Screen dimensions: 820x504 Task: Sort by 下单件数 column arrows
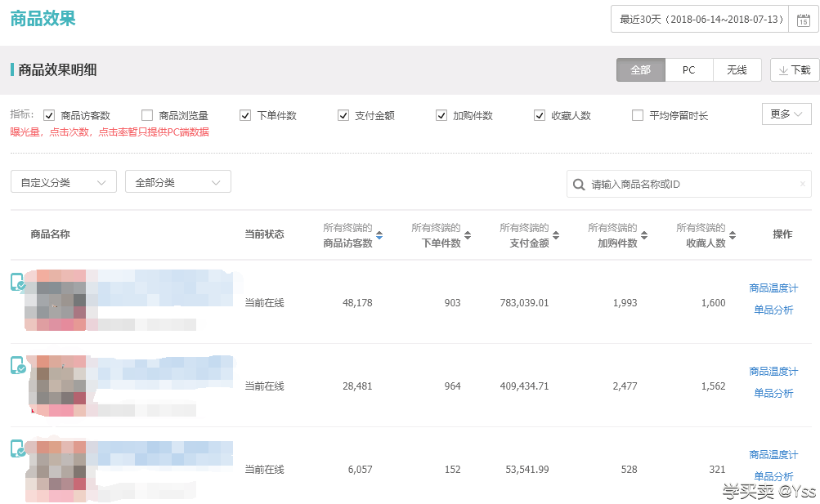click(468, 235)
